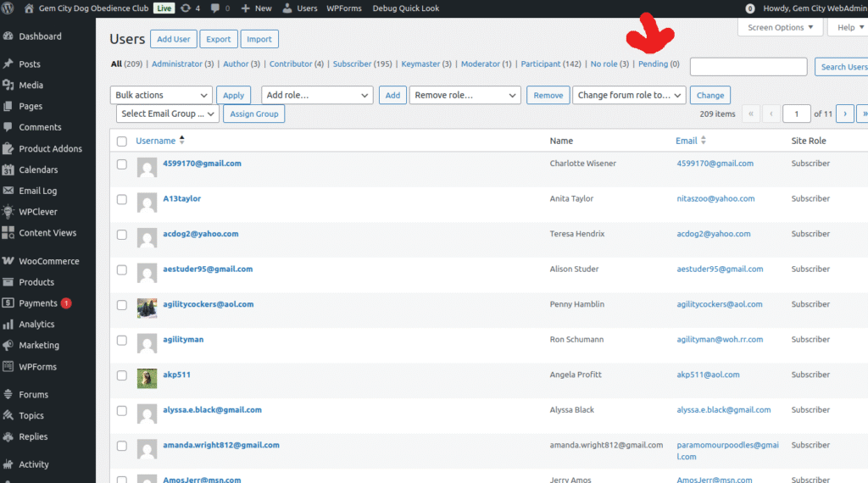Click the user search input field

748,67
